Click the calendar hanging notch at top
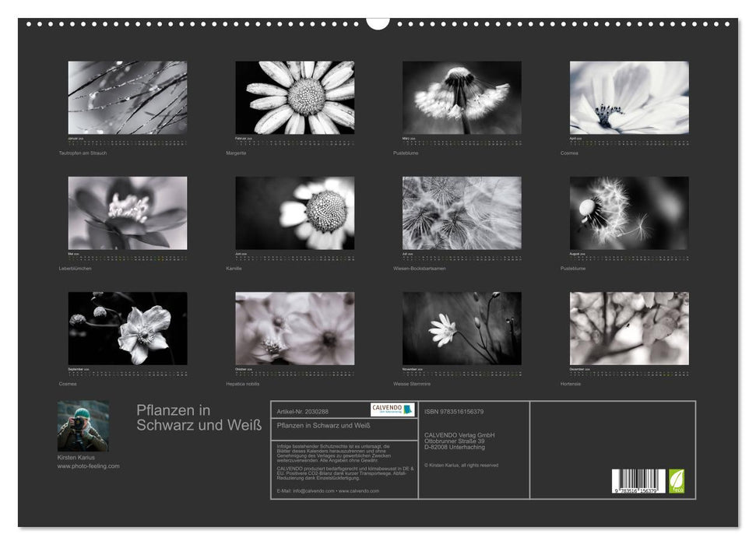The width and height of the screenshot is (756, 545). coord(378,23)
